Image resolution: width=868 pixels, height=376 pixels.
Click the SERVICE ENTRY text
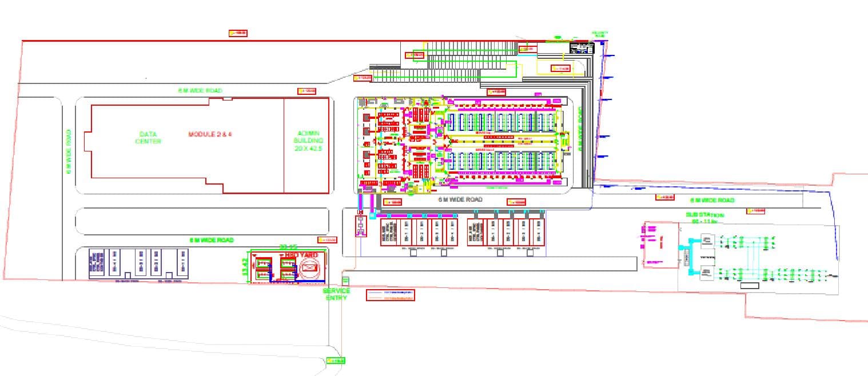336,294
